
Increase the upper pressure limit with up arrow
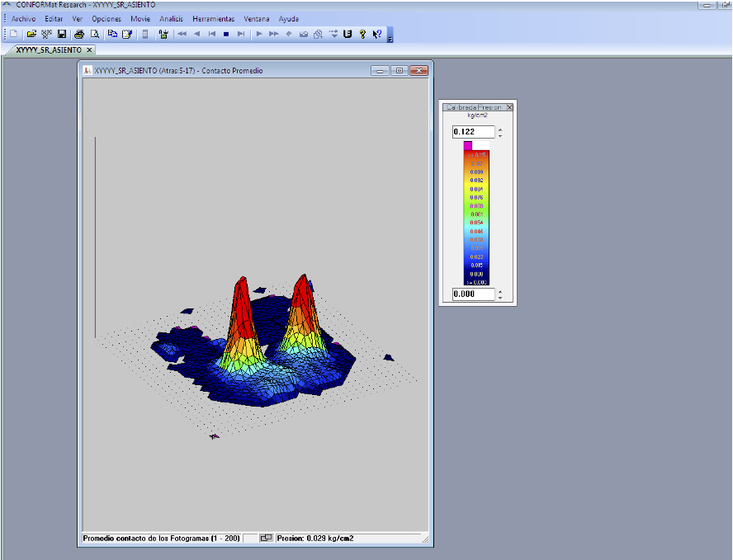[500, 129]
